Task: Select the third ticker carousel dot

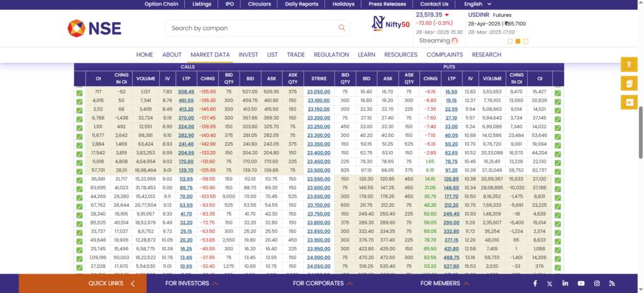Action: coord(526,41)
